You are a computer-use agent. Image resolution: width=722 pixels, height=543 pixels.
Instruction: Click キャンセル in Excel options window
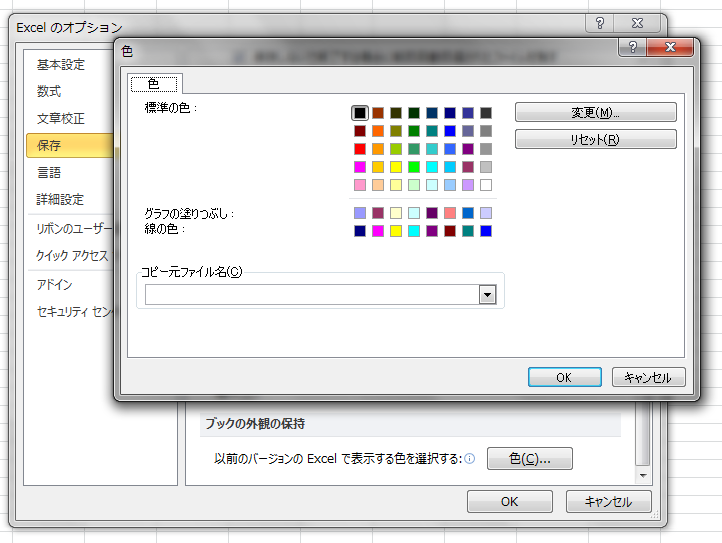click(x=609, y=502)
